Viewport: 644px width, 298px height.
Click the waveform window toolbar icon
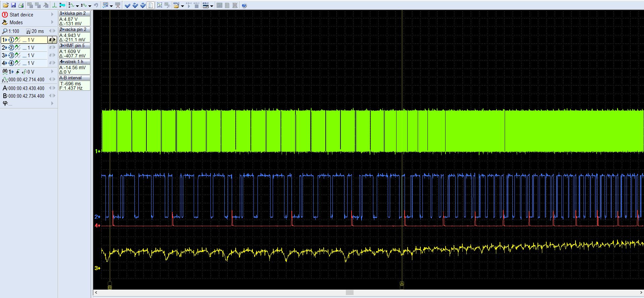[x=105, y=5]
